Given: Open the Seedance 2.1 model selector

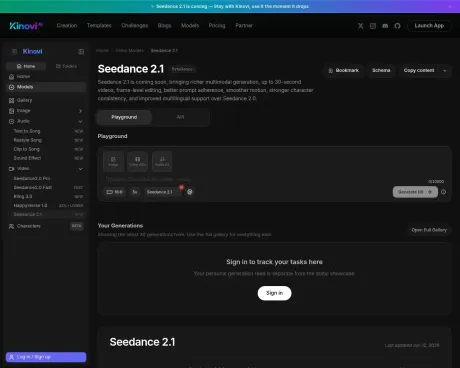Looking at the screenshot, I should pos(163,192).
